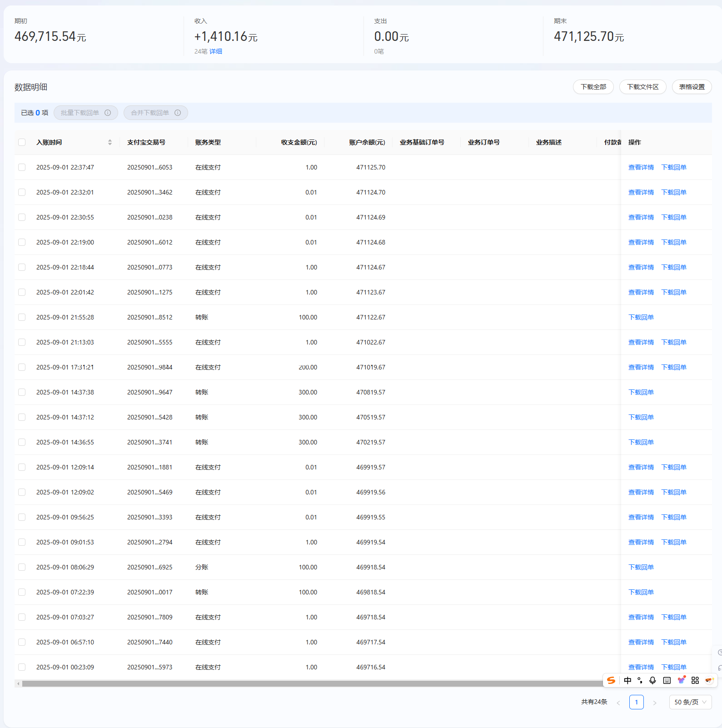The image size is (722, 728).
Task: Open the Sogou soft keyboard icon
Action: [667, 680]
